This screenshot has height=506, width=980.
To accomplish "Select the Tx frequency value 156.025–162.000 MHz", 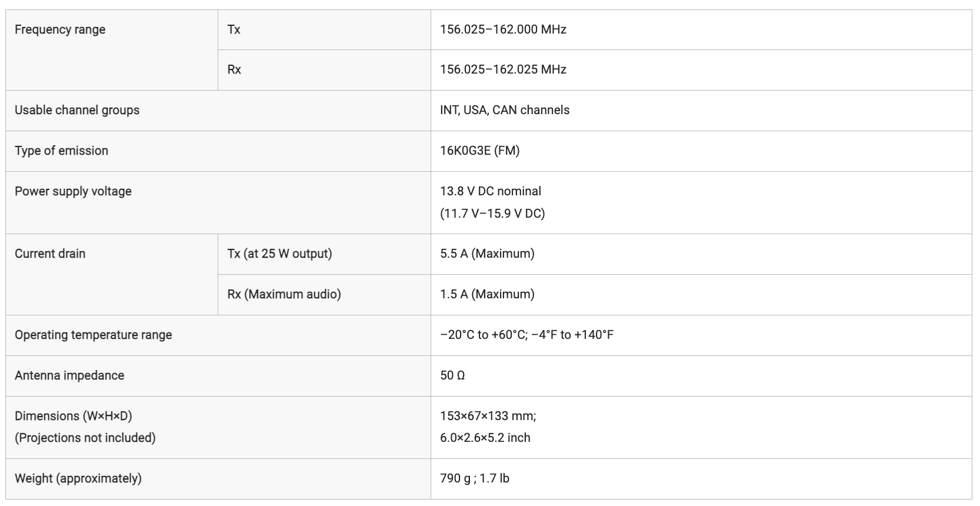I will coord(503,29).
